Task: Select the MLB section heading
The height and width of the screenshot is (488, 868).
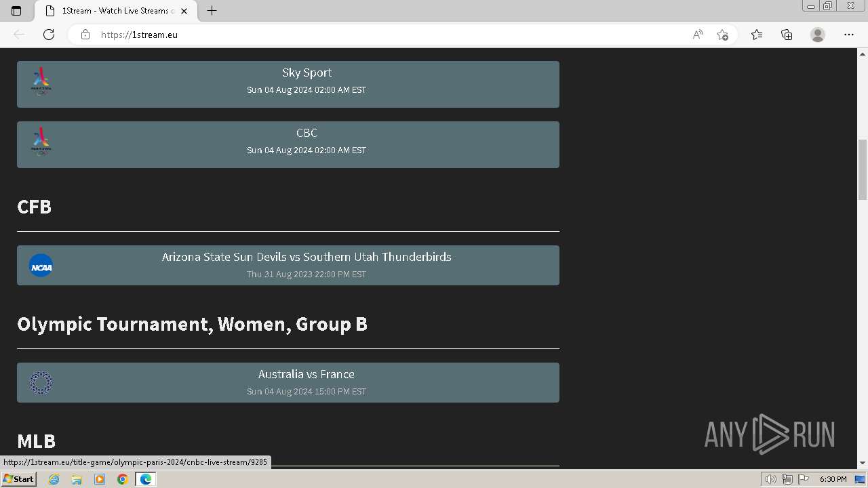Action: [36, 441]
